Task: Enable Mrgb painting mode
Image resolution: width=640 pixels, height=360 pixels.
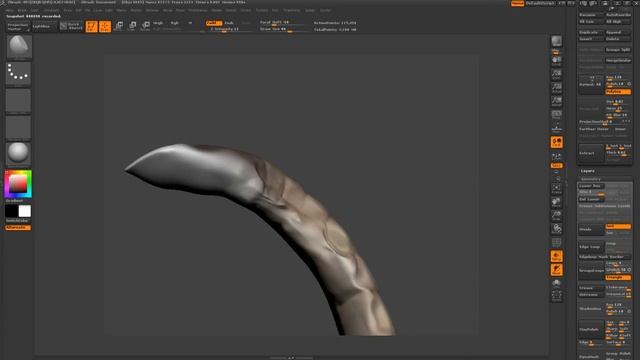Action: pyautogui.click(x=158, y=23)
